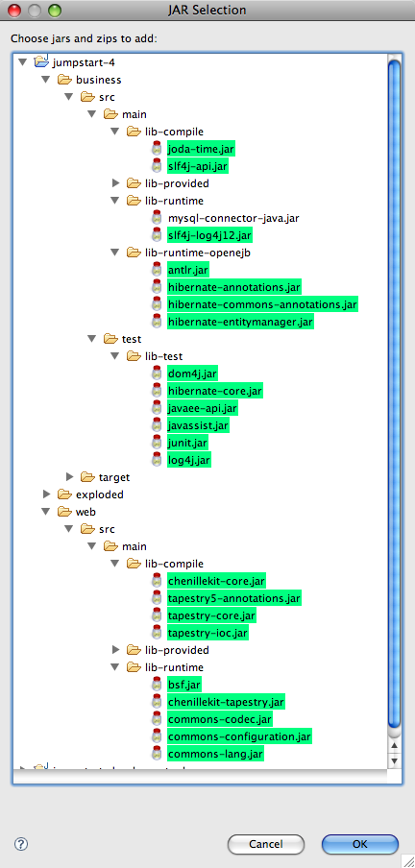Select mysql-connector-java.jar
The width and height of the screenshot is (415, 868).
pos(233,218)
